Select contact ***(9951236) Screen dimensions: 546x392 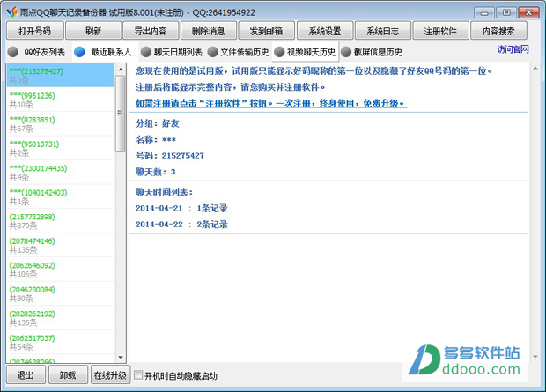[61, 100]
